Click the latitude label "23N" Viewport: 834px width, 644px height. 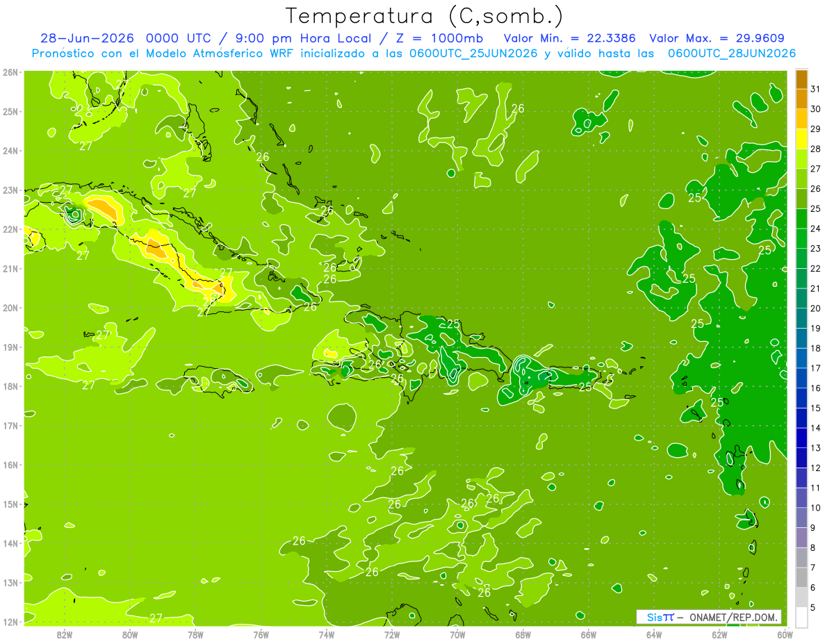tap(10, 190)
